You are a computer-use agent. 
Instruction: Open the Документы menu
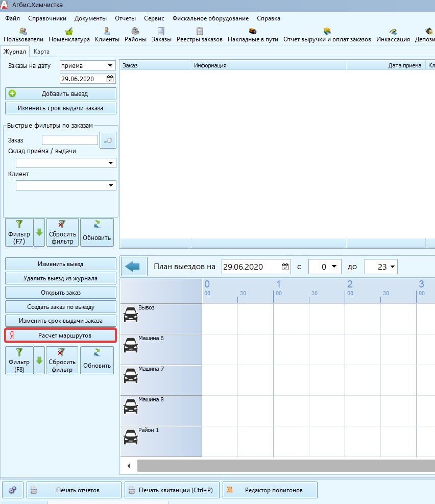click(90, 18)
